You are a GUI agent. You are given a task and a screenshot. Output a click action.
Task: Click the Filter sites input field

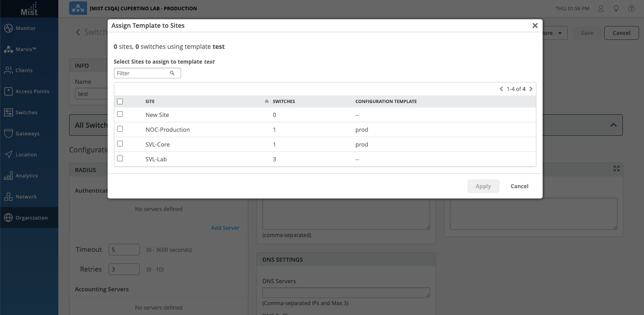142,73
